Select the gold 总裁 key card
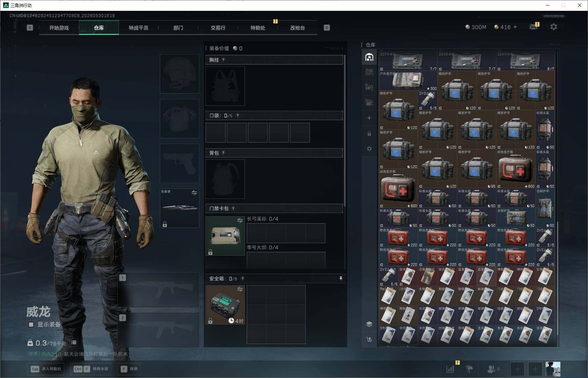Screen dimensions: 588x378 pos(428,276)
